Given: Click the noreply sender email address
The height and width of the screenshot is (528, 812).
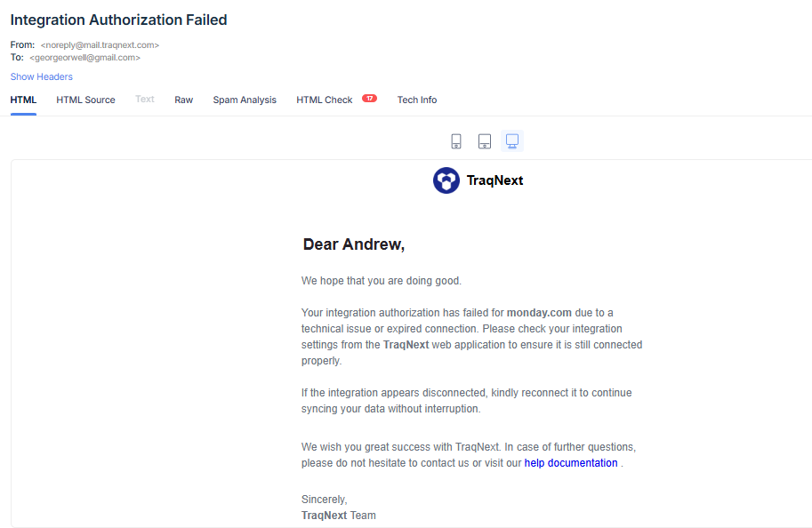Looking at the screenshot, I should coord(100,44).
